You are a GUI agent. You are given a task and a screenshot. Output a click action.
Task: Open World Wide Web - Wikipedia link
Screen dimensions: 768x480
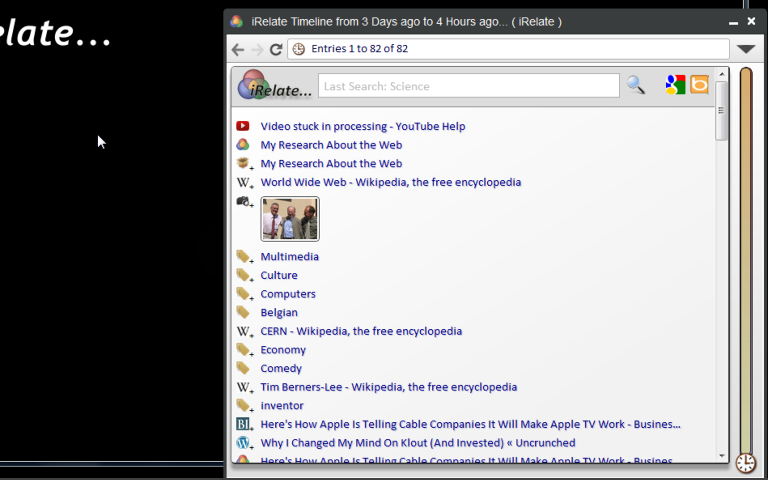click(390, 182)
